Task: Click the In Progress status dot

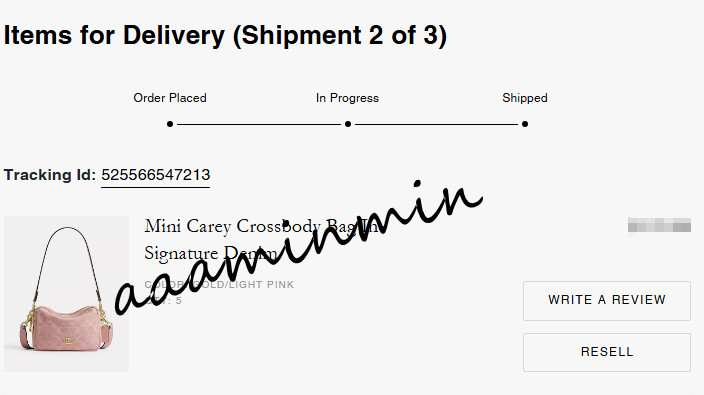Action: (x=348, y=124)
